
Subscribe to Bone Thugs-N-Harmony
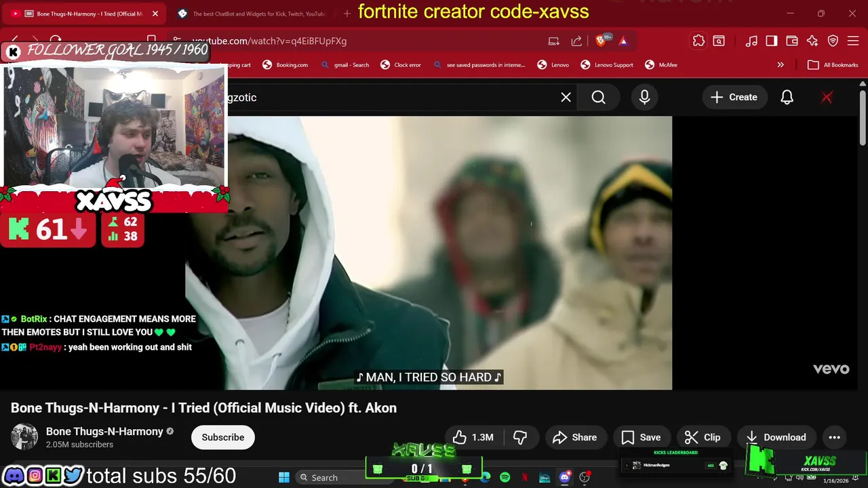(x=222, y=437)
